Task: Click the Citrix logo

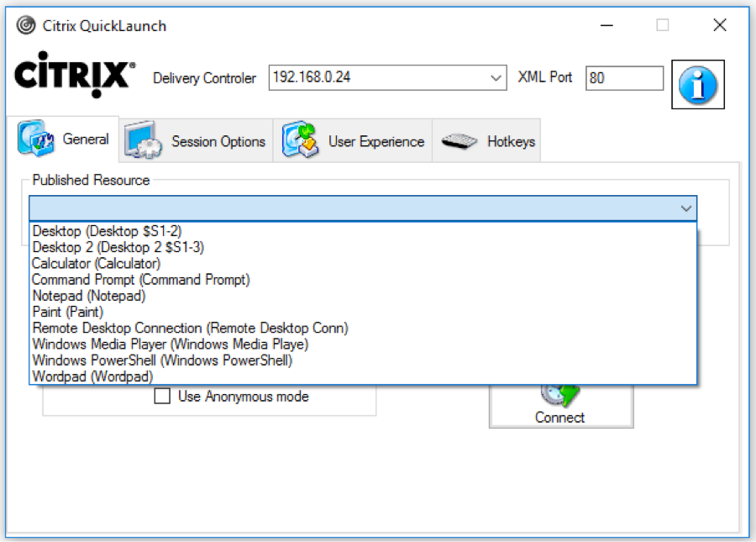Action: click(x=74, y=75)
